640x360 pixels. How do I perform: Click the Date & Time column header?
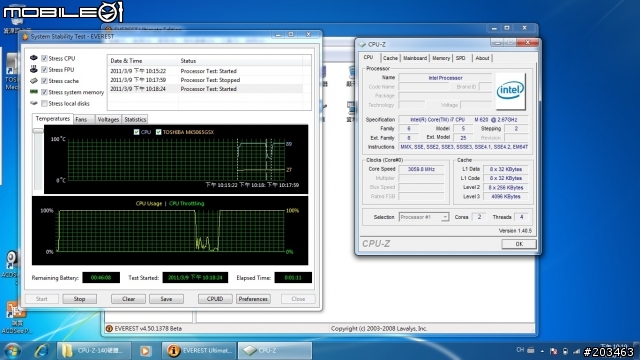[143, 60]
